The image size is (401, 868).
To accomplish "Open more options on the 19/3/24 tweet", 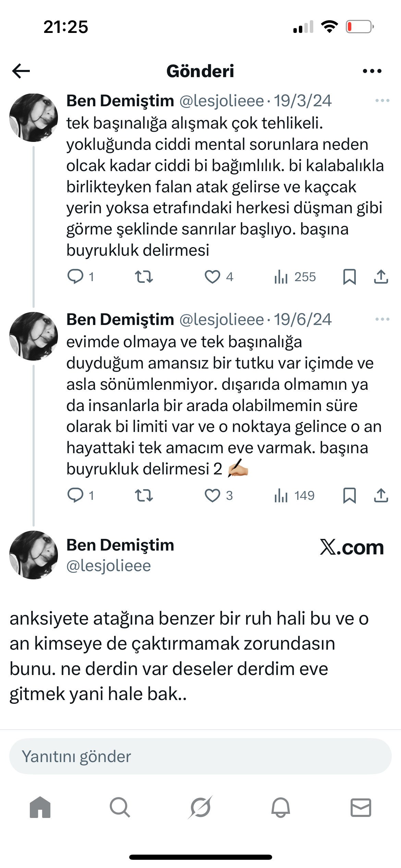I will (x=382, y=101).
